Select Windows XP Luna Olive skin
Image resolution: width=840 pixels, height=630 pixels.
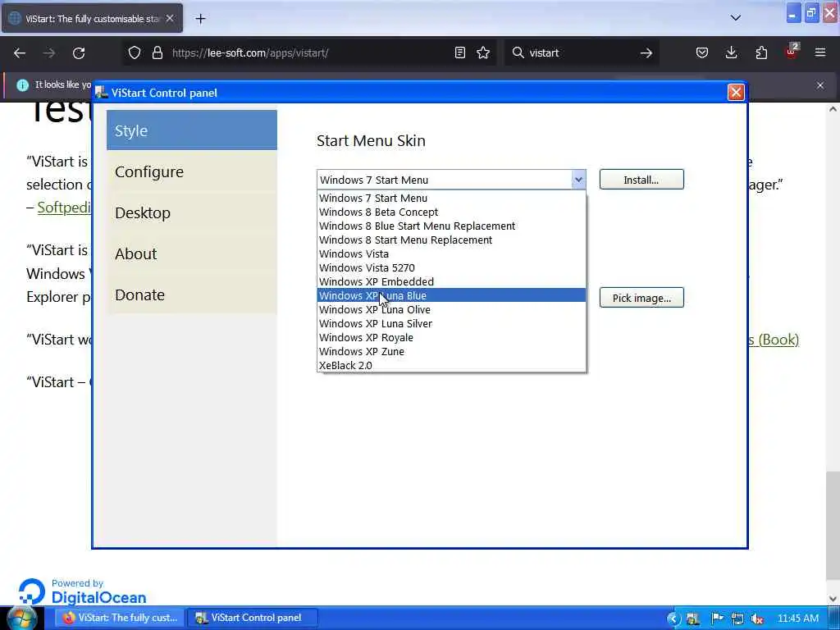point(451,309)
